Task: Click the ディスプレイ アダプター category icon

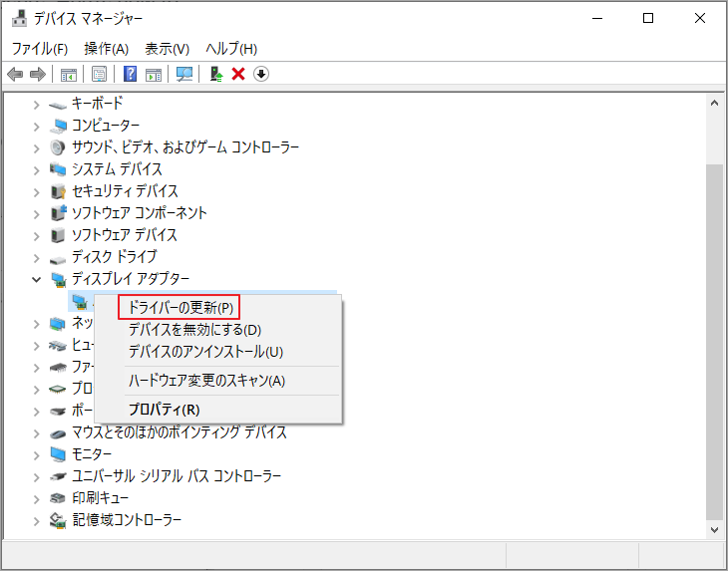Action: [58, 280]
